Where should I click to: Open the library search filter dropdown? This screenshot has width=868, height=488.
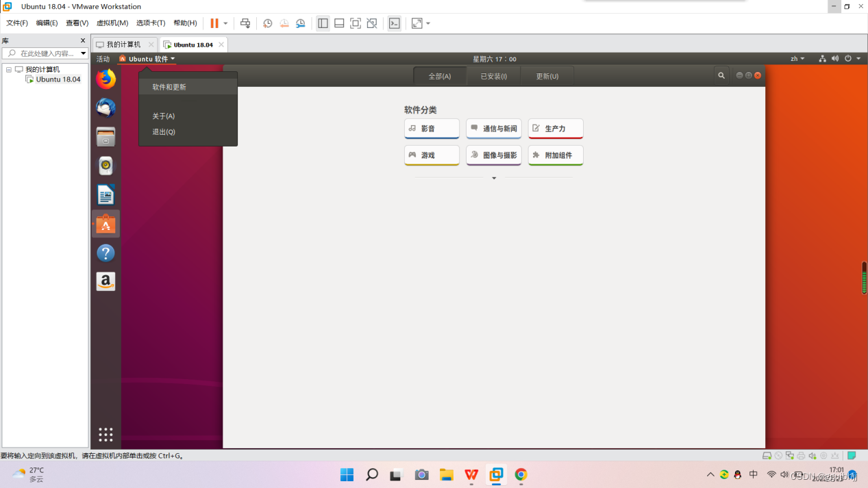84,53
